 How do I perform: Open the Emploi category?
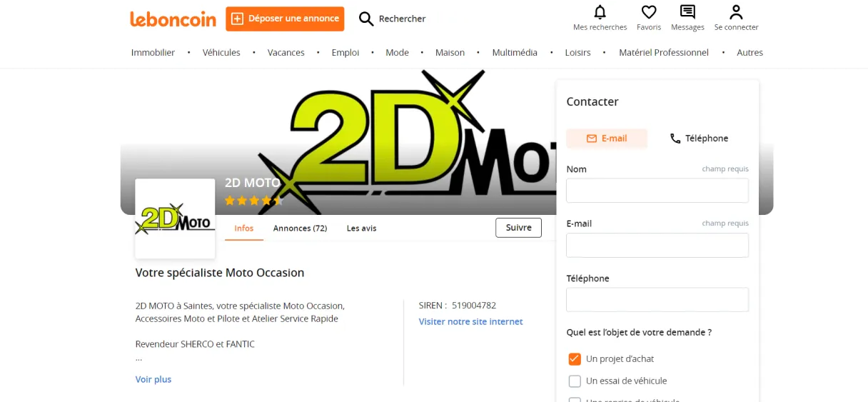(x=345, y=52)
